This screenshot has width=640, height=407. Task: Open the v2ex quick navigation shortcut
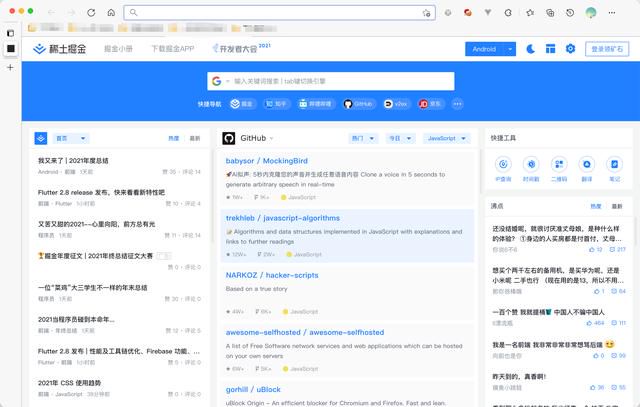[397, 104]
